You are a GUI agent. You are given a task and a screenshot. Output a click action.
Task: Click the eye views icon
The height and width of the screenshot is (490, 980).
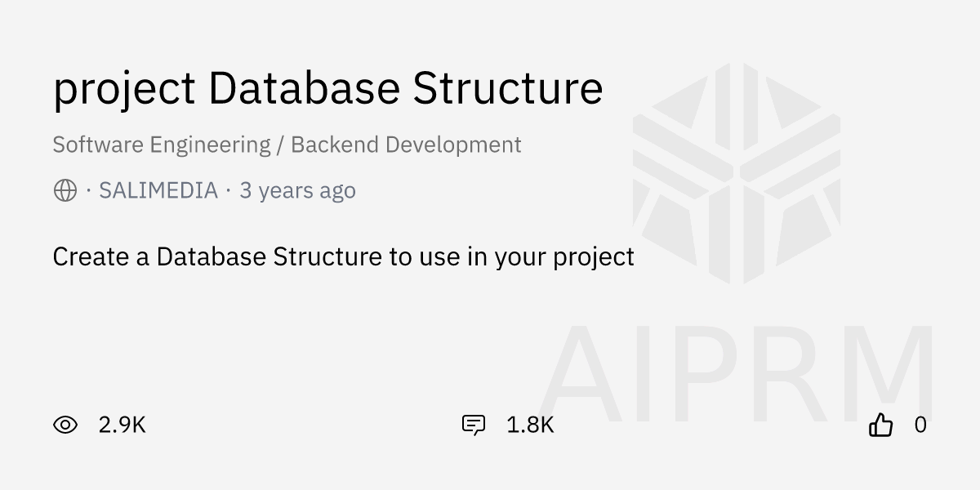[x=65, y=425]
